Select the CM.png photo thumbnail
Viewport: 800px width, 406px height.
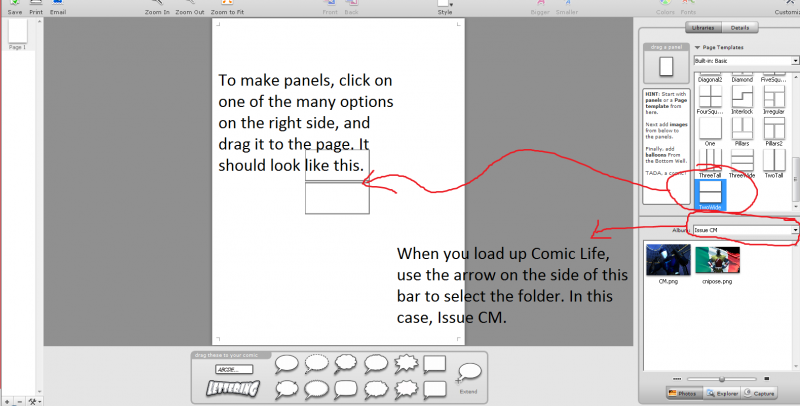coord(668,264)
